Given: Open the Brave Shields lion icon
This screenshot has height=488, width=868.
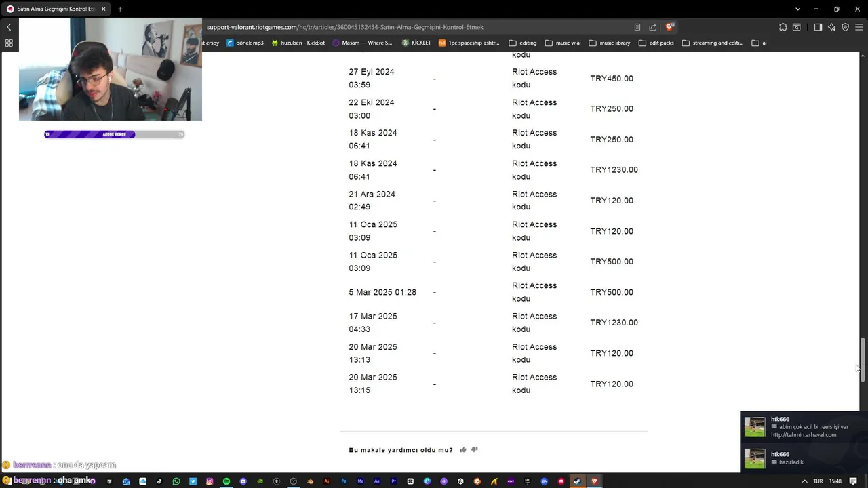Looking at the screenshot, I should (x=669, y=27).
